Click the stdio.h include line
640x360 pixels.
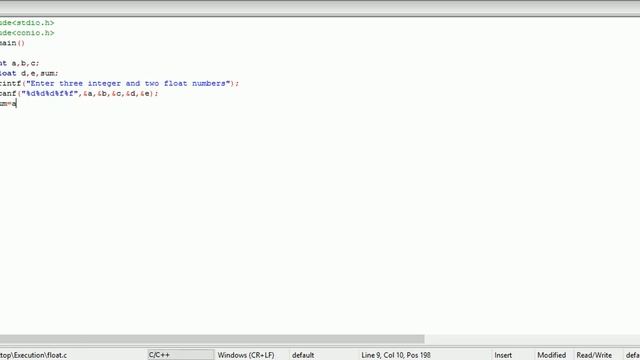point(27,23)
